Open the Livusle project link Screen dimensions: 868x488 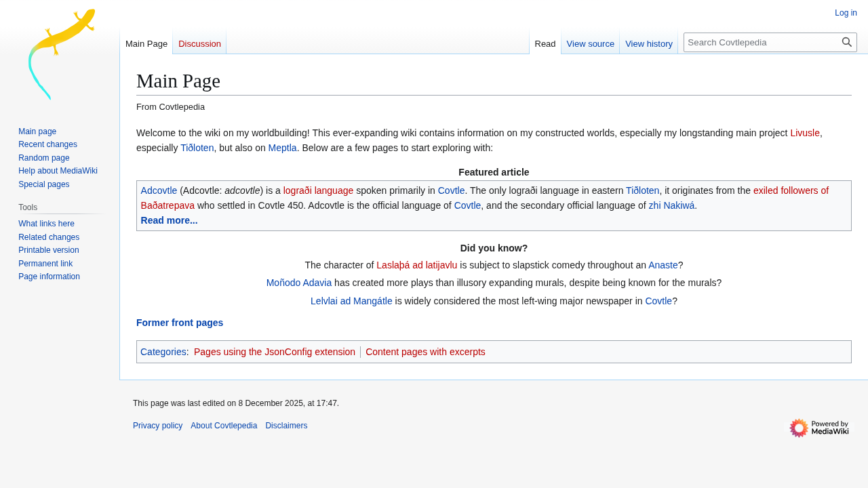tap(804, 133)
